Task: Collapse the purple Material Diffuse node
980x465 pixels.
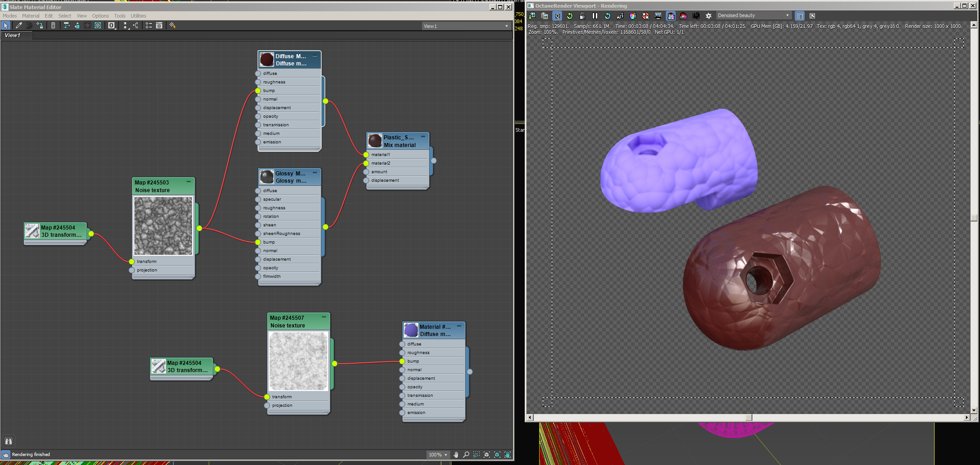Action: tap(459, 326)
